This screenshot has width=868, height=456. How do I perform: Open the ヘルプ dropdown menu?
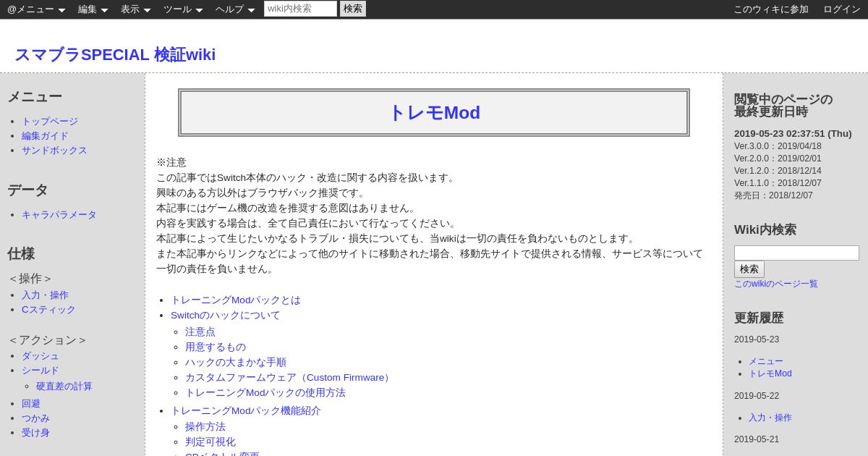[235, 9]
